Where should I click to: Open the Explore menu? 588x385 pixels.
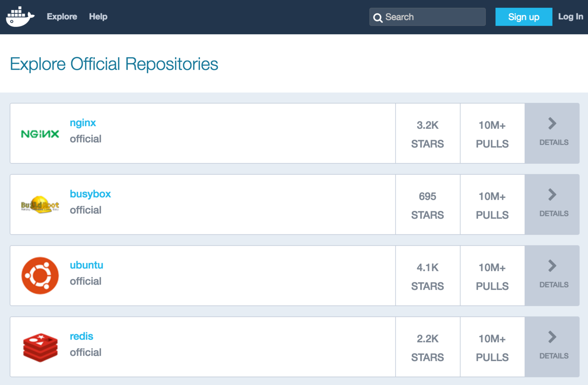pos(62,17)
